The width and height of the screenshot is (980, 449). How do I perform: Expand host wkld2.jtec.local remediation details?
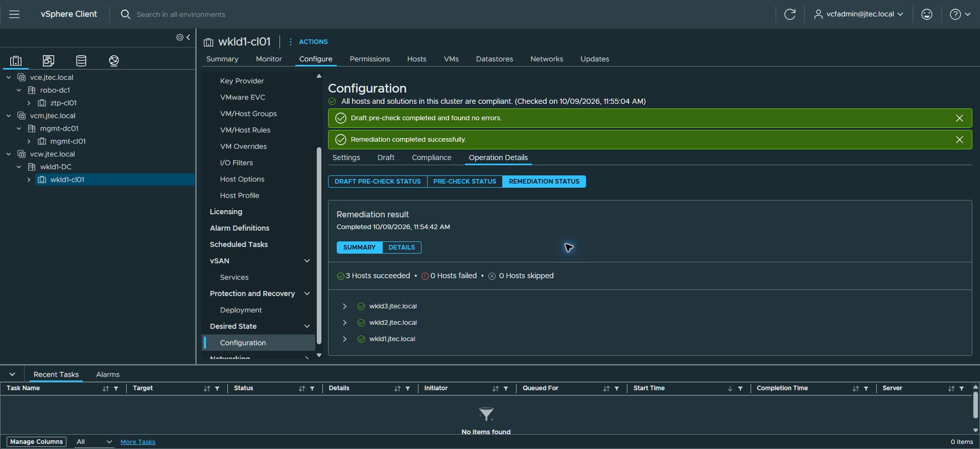tap(345, 323)
